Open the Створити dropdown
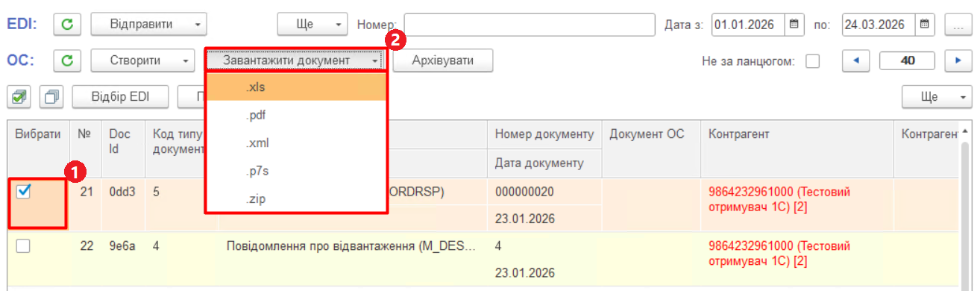 [142, 60]
